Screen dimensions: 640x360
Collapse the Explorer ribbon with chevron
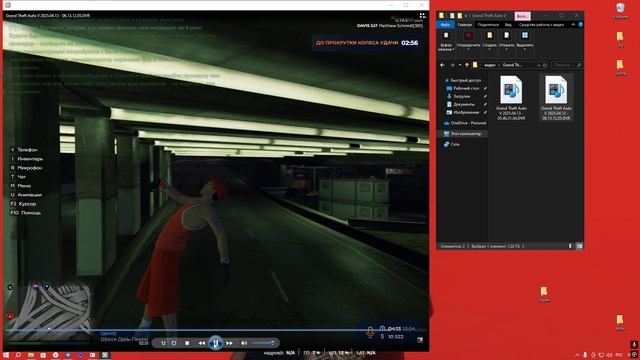(x=573, y=25)
